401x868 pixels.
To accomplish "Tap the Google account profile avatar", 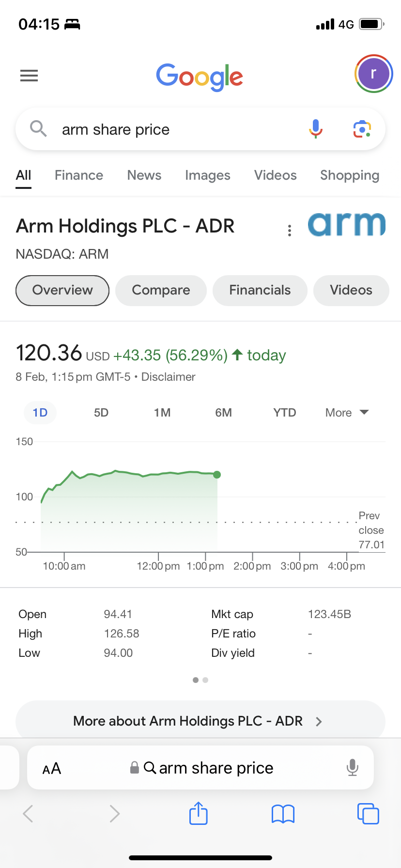I will [x=373, y=74].
